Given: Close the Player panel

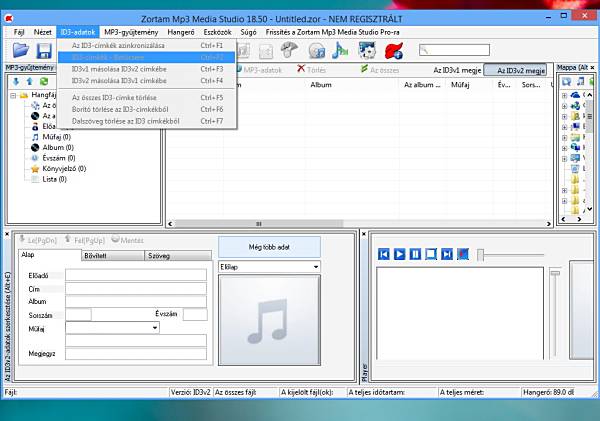Looking at the screenshot, I should click(x=364, y=233).
